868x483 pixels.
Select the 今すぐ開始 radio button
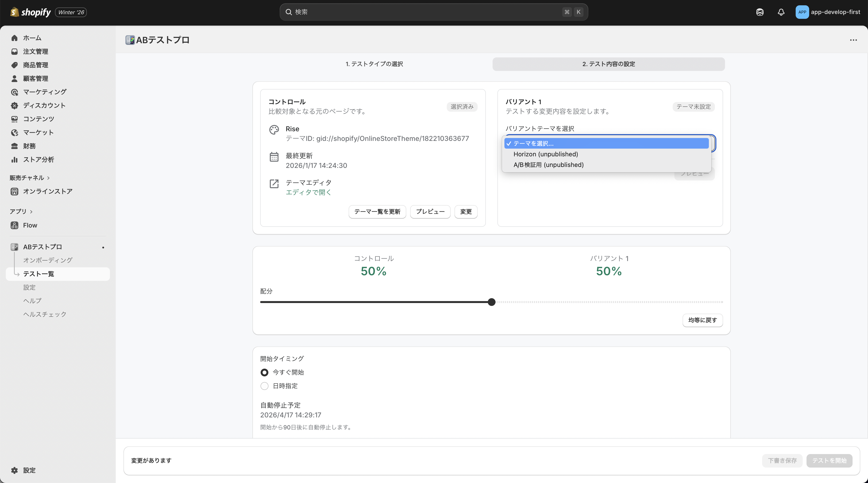[264, 373]
